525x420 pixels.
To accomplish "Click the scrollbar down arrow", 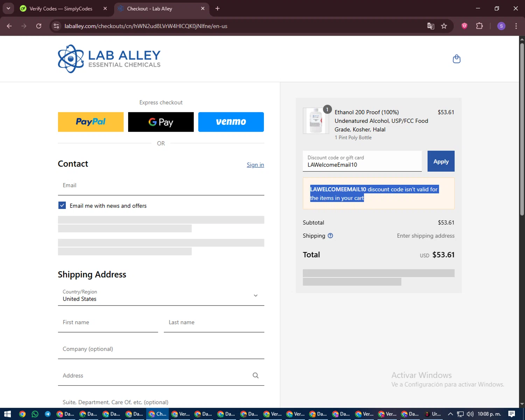I will point(522,405).
